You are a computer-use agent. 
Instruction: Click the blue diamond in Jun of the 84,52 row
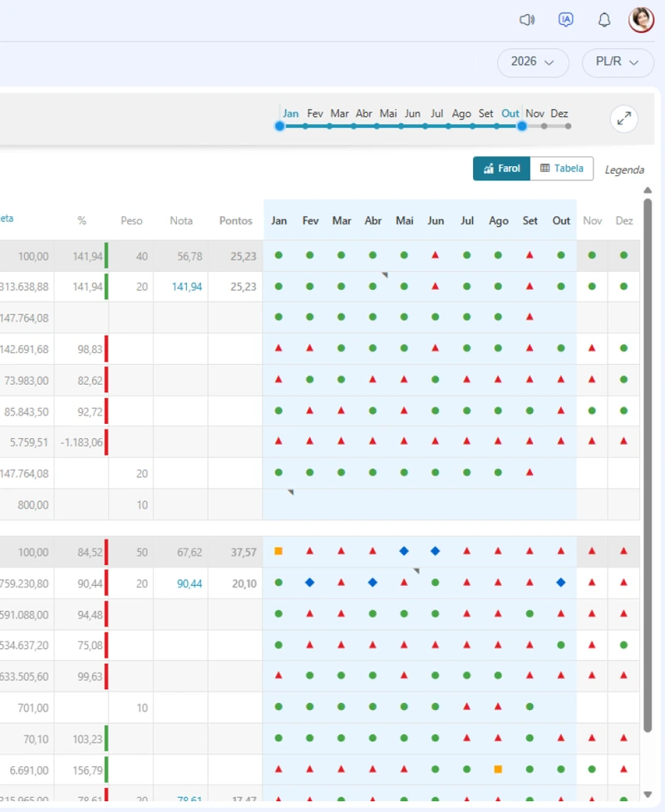pos(435,551)
